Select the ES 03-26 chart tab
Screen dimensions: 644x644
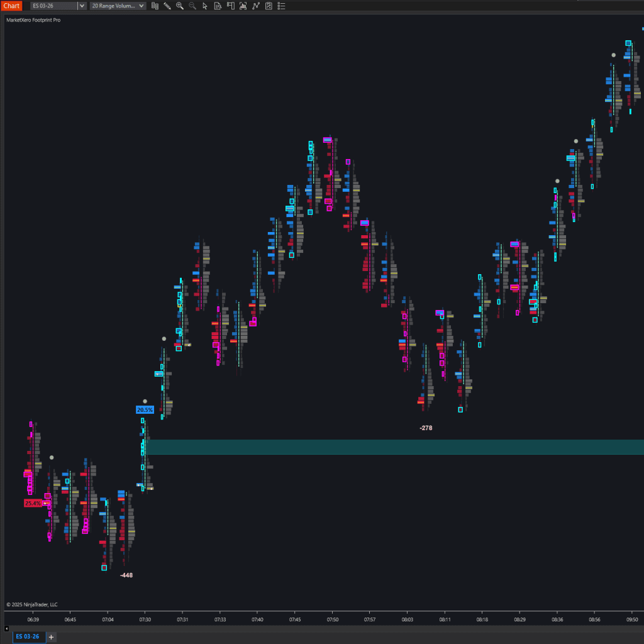click(27, 636)
